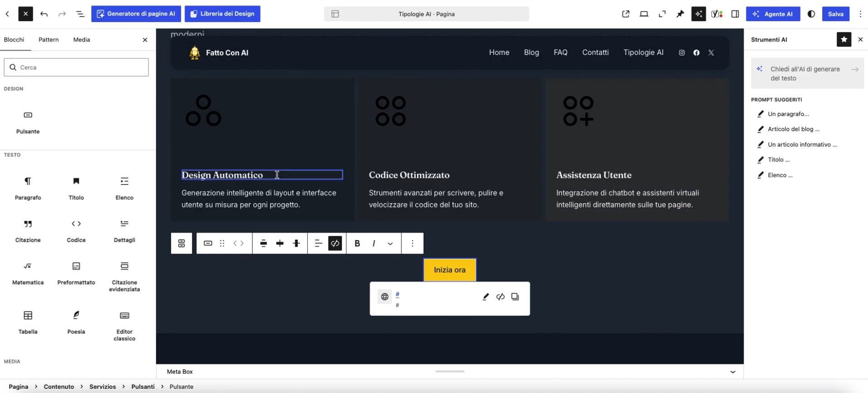868x393 pixels.
Task: Insert a Dettagli block
Action: (x=124, y=230)
